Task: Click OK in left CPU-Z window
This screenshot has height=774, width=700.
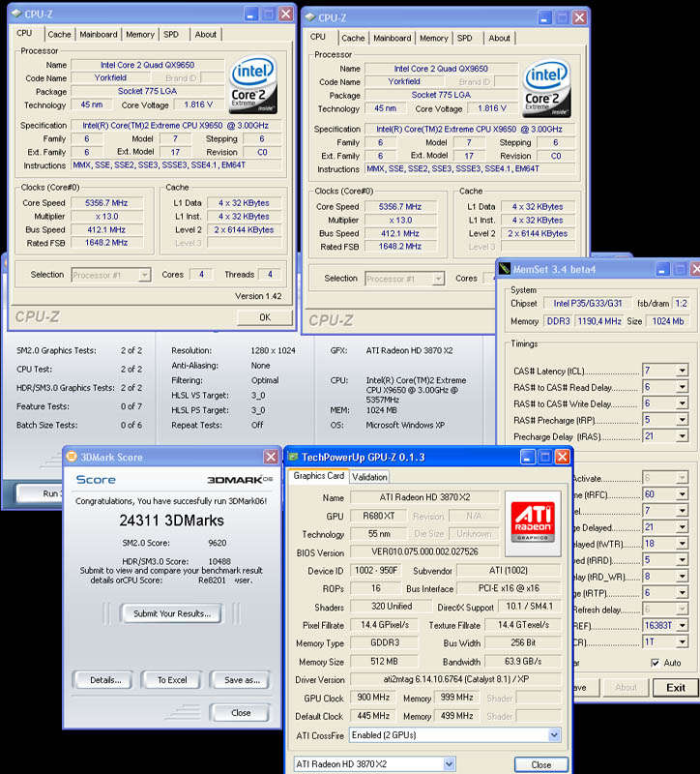Action: coord(265,317)
